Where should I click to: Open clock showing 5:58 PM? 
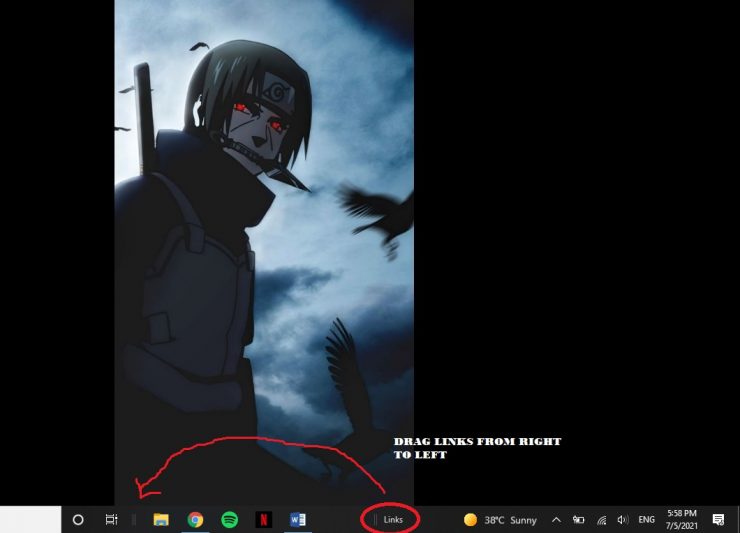(x=682, y=519)
